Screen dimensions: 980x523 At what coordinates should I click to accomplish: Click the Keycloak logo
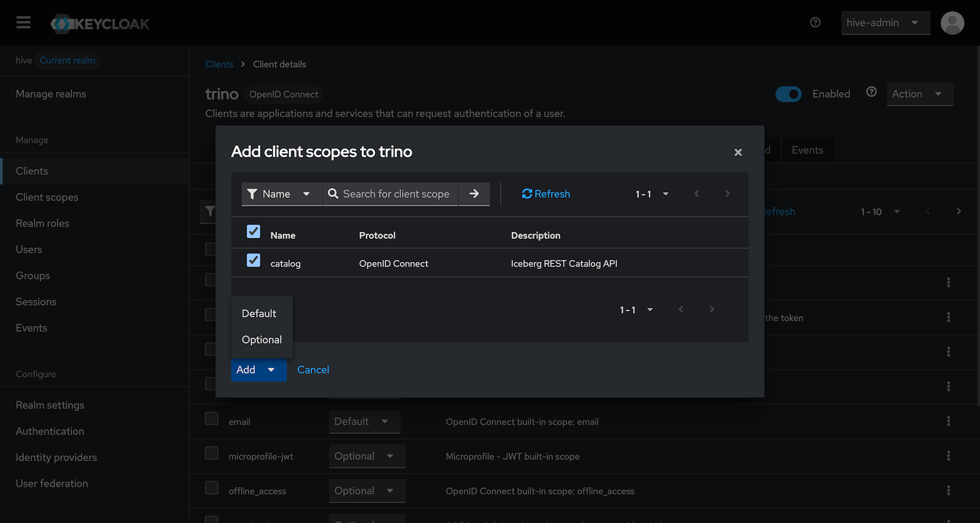pos(100,24)
